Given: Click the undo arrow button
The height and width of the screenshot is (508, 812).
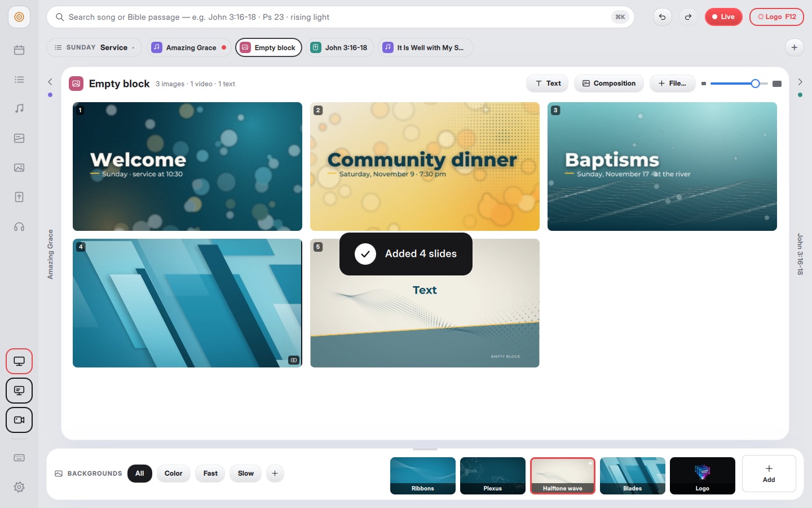Looking at the screenshot, I should (x=663, y=17).
